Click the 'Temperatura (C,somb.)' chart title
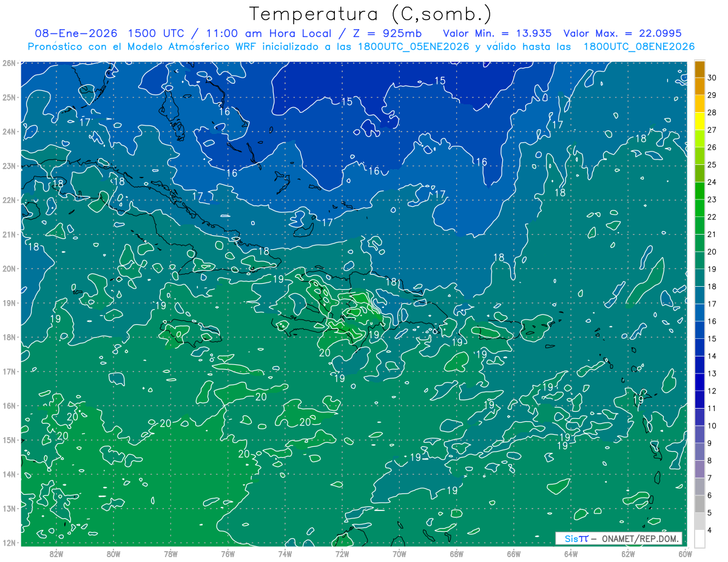Image resolution: width=728 pixels, height=562 pixels. 371,14
